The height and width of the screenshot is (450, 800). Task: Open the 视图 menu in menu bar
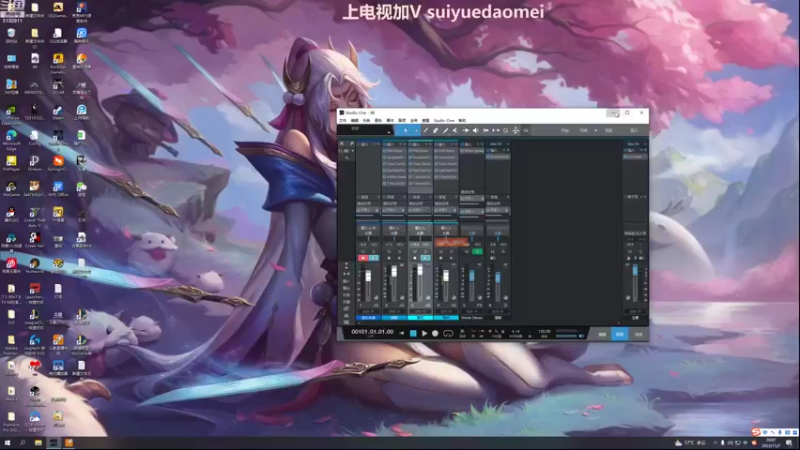[x=426, y=120]
